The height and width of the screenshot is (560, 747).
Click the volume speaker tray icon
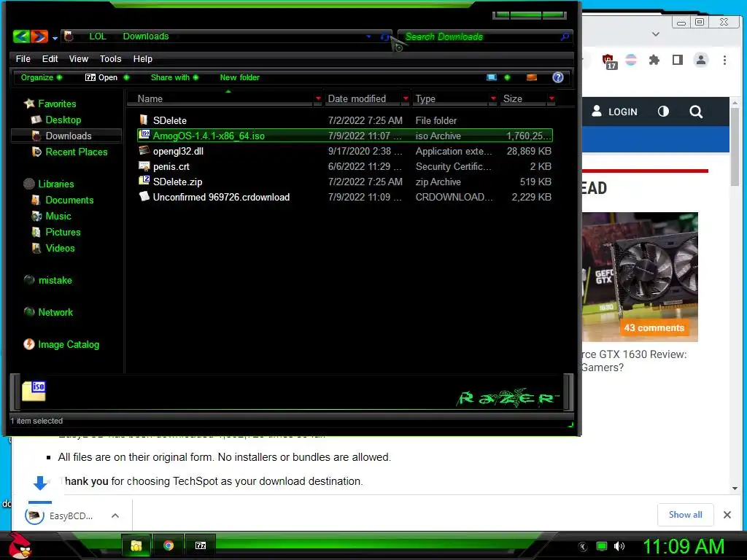pos(619,546)
